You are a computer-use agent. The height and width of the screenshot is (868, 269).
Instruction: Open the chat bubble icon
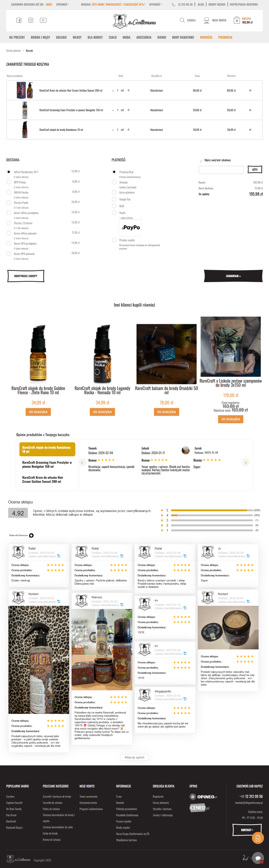point(258,858)
